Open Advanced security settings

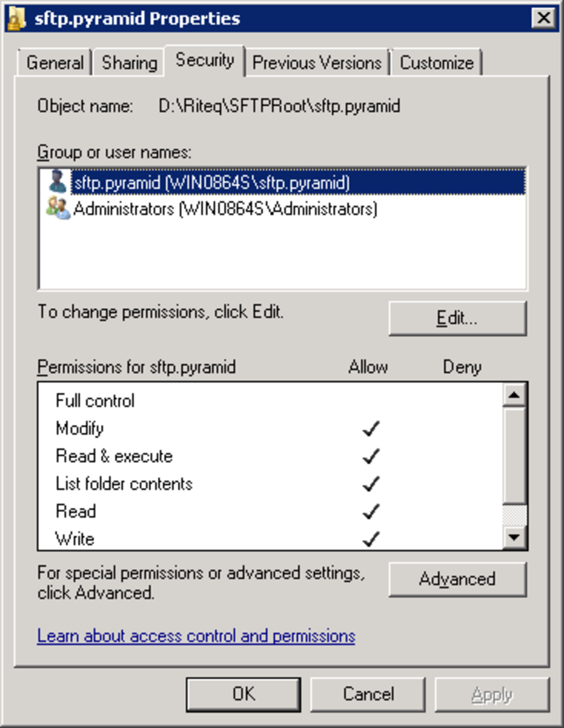click(457, 579)
